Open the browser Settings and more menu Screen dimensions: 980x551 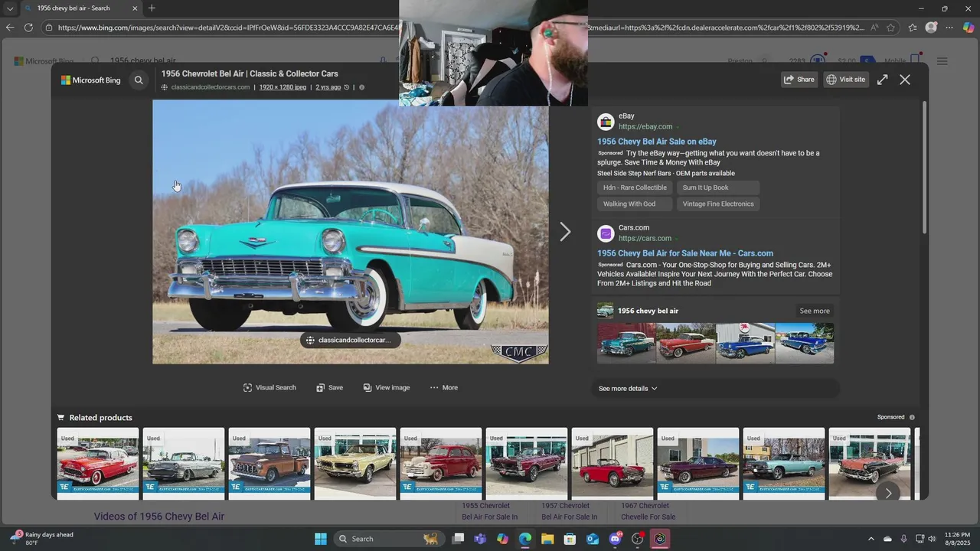point(949,28)
